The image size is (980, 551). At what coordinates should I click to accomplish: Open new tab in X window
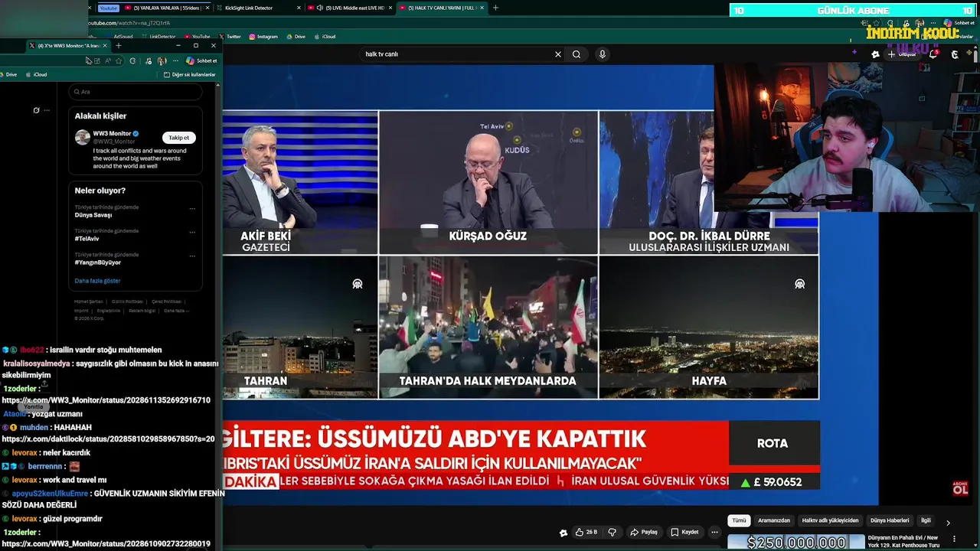[119, 46]
